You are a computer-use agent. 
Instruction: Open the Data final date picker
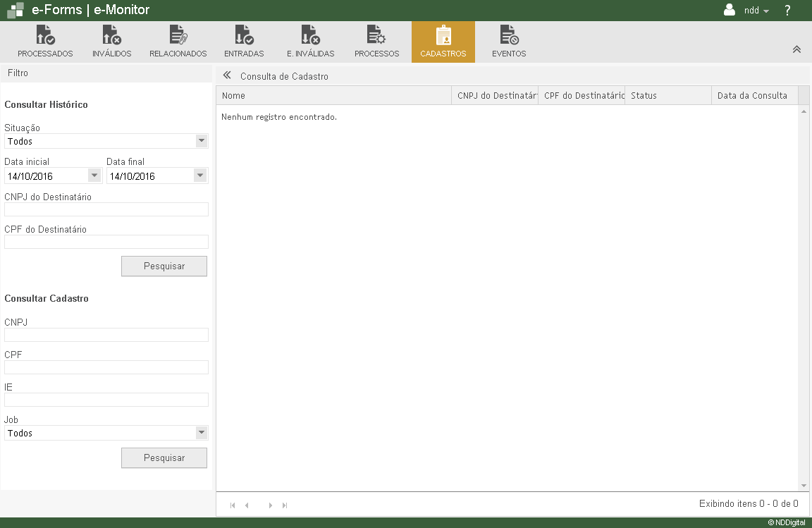(200, 176)
